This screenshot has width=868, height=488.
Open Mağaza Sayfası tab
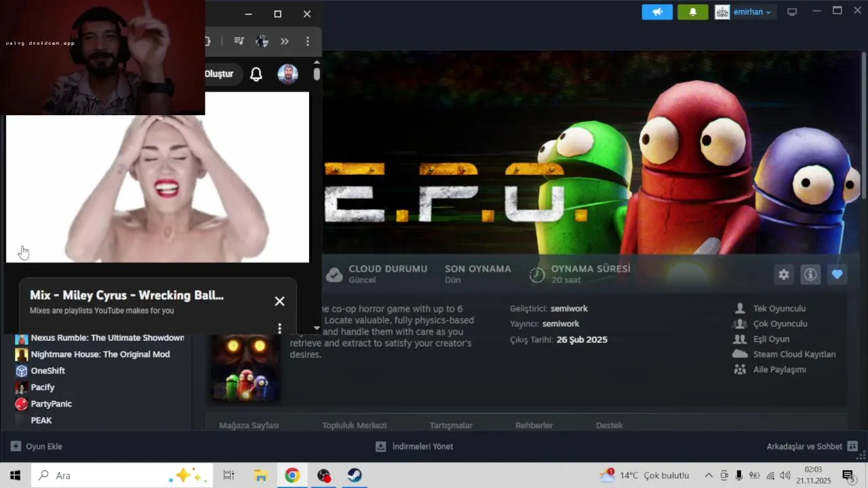(x=249, y=426)
